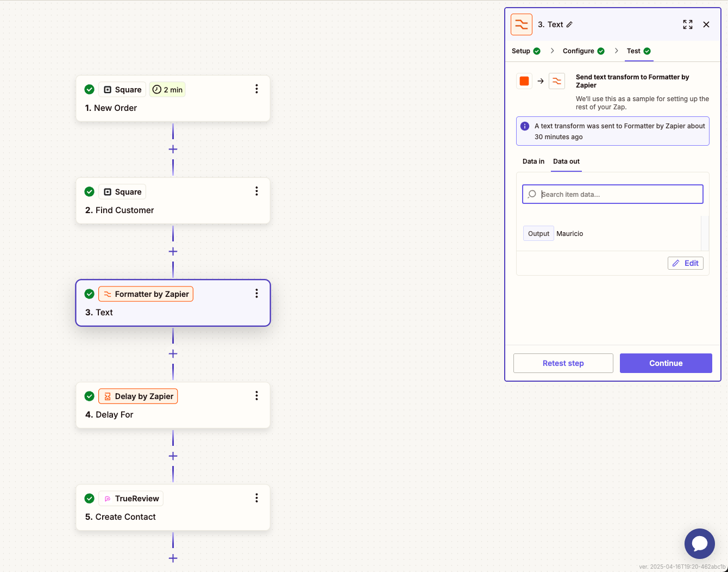Screen dimensions: 728x572
Task: Click the Continue button
Action: tap(666, 363)
